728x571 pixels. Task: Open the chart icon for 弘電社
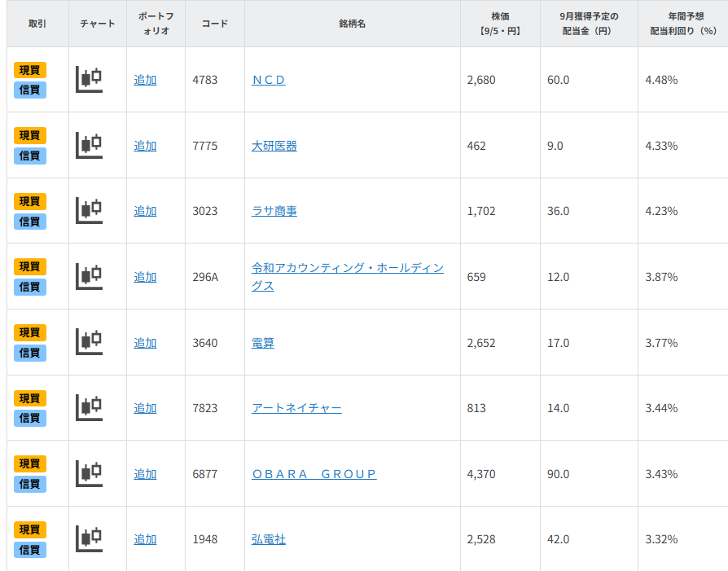point(89,539)
